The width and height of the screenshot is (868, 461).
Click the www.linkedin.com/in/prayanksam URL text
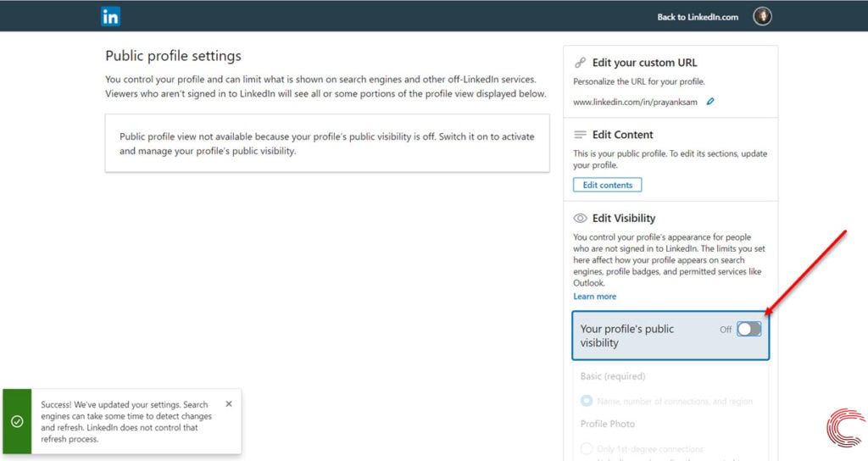tap(635, 102)
